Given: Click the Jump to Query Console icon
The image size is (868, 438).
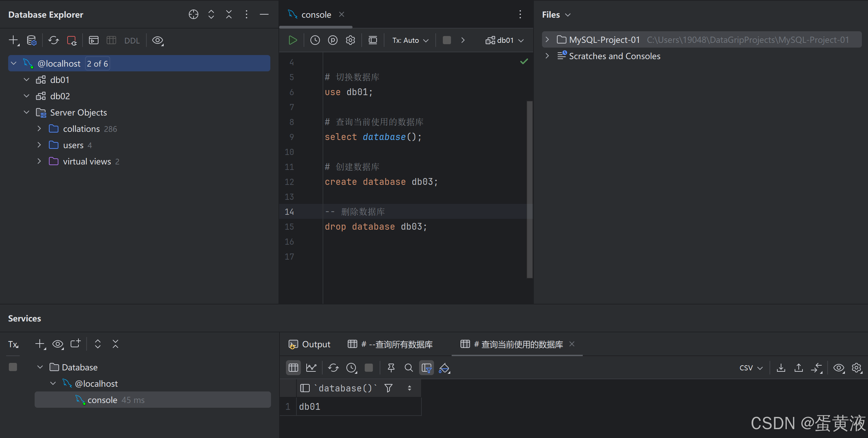Looking at the screenshot, I should [x=93, y=40].
